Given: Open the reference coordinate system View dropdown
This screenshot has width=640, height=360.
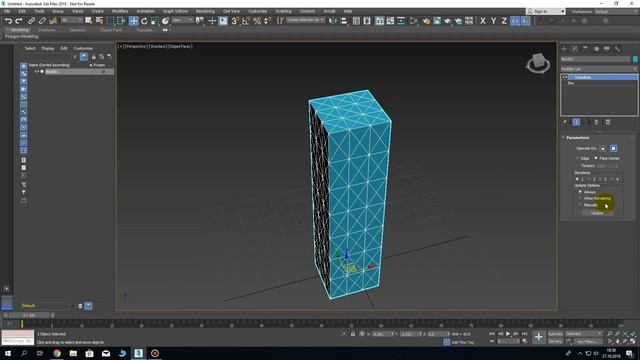Looking at the screenshot, I should point(182,20).
